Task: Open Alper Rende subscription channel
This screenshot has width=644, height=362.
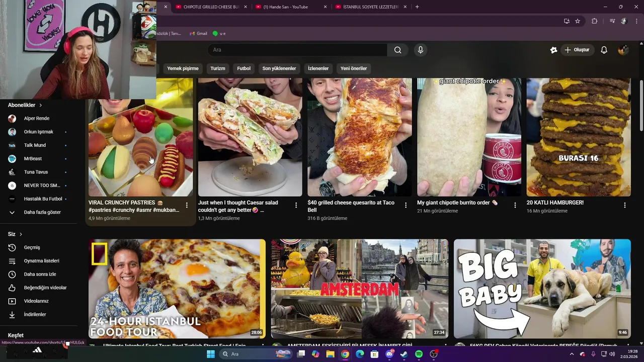Action: pyautogui.click(x=38, y=119)
